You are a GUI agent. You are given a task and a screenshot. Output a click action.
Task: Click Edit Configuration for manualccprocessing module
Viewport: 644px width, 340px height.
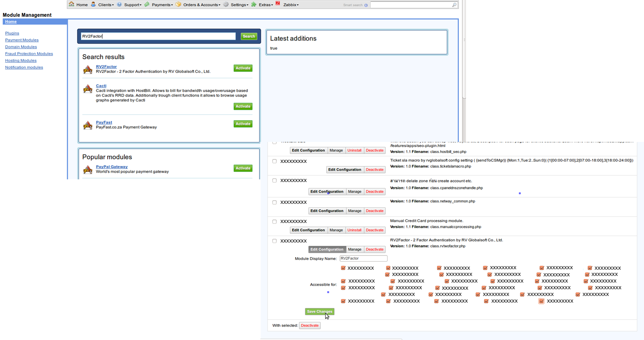click(308, 230)
